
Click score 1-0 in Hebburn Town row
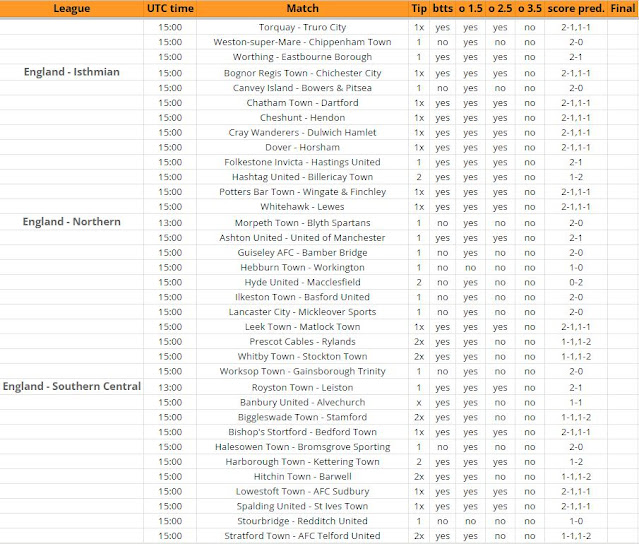(x=576, y=268)
